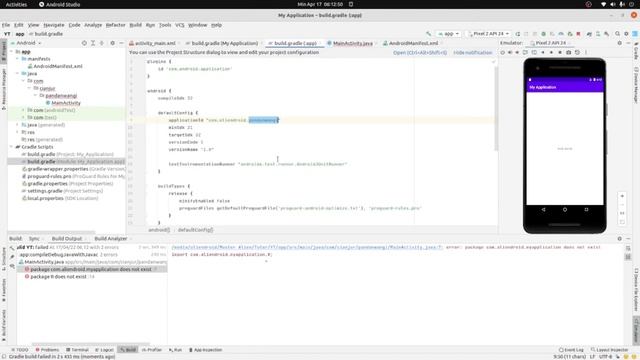Click Build panel hammer rebuild icon
Screen dimensions: 640x360
coord(12,248)
